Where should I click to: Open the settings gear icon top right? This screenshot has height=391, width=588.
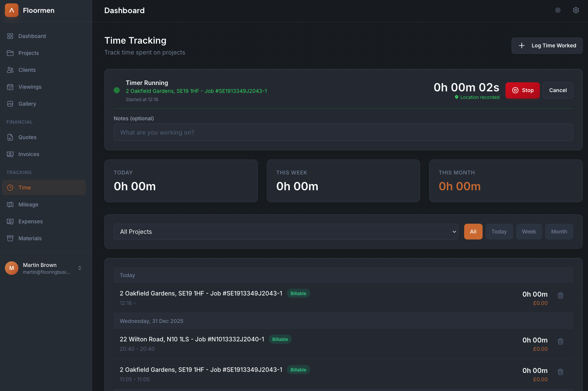(x=576, y=10)
